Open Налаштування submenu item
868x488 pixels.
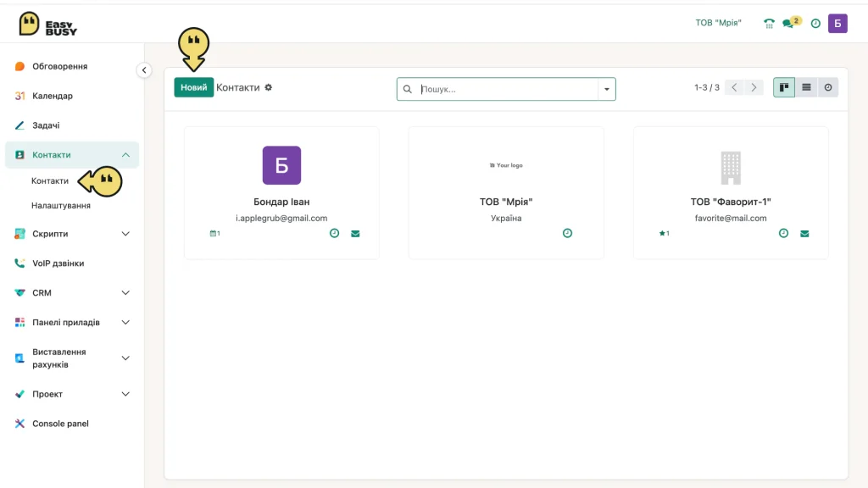61,206
